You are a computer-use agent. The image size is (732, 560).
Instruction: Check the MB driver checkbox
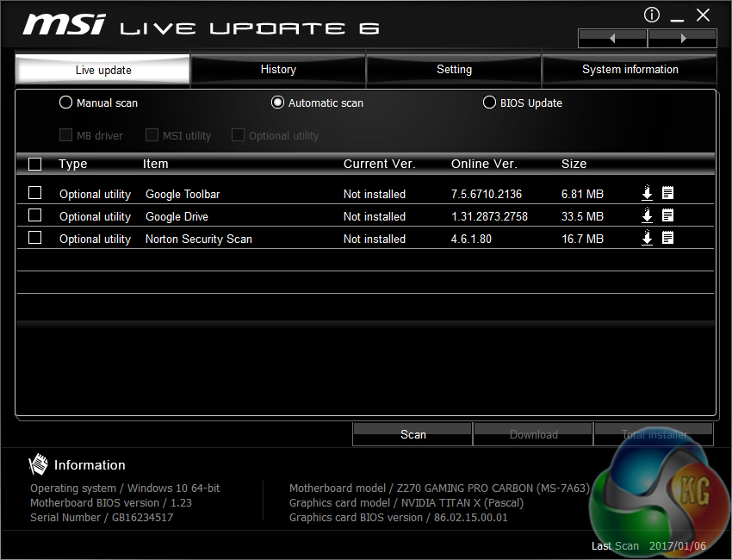pos(65,135)
